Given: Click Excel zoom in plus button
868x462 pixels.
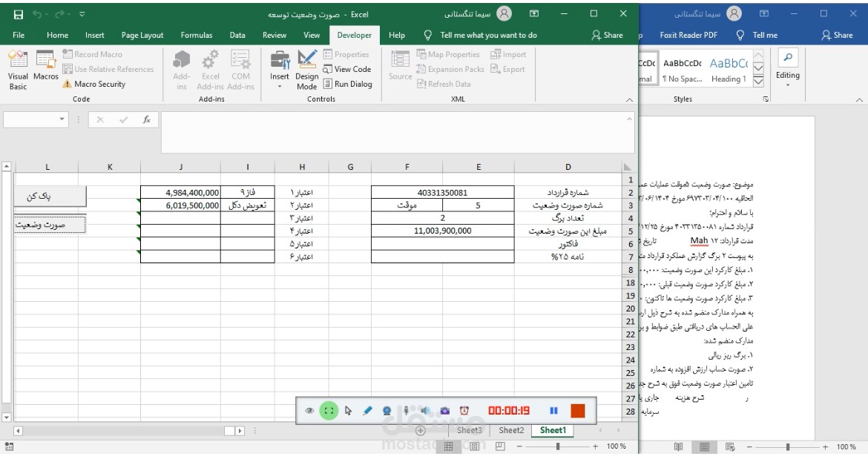Looking at the screenshot, I should coord(595,446).
